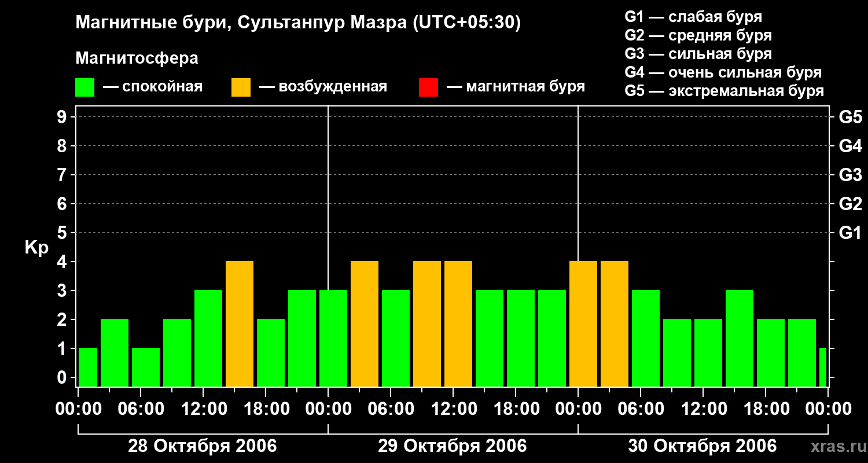Select the green bar above 06:00, 29 October
The height and width of the screenshot is (463, 868).
396,338
